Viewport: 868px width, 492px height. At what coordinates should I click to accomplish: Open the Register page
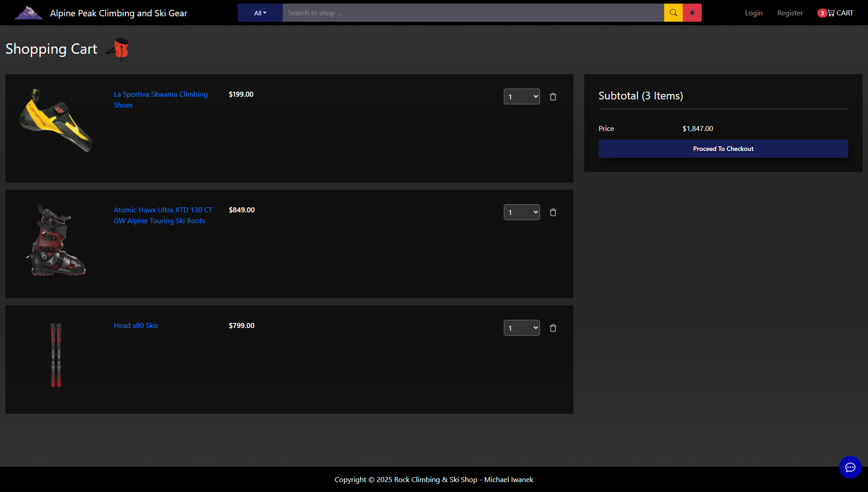tap(790, 13)
